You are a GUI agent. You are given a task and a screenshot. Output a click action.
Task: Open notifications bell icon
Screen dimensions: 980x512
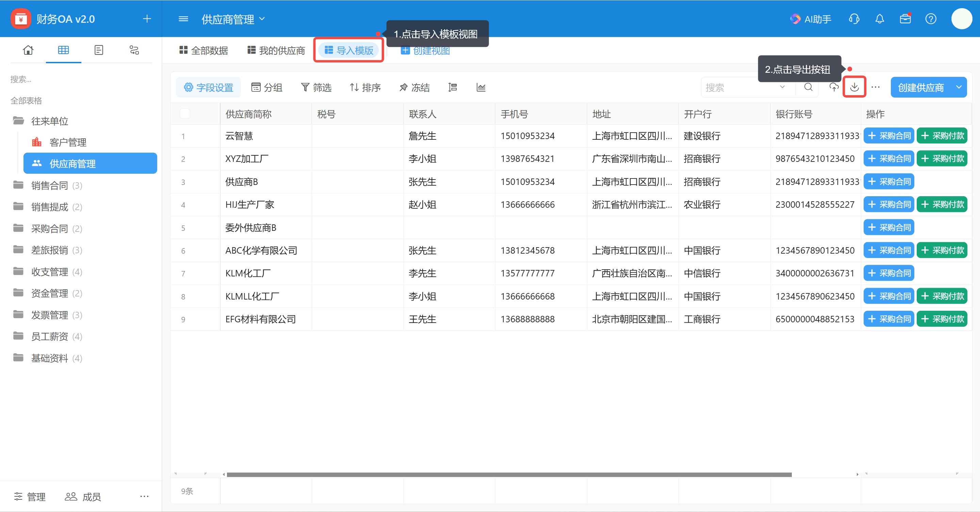pyautogui.click(x=880, y=19)
